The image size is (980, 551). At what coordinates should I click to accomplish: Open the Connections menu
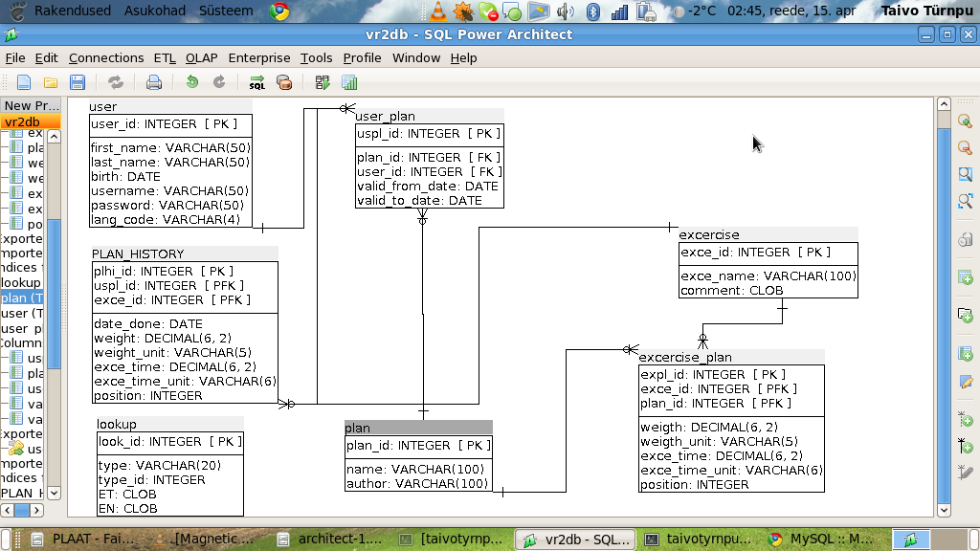tap(106, 58)
